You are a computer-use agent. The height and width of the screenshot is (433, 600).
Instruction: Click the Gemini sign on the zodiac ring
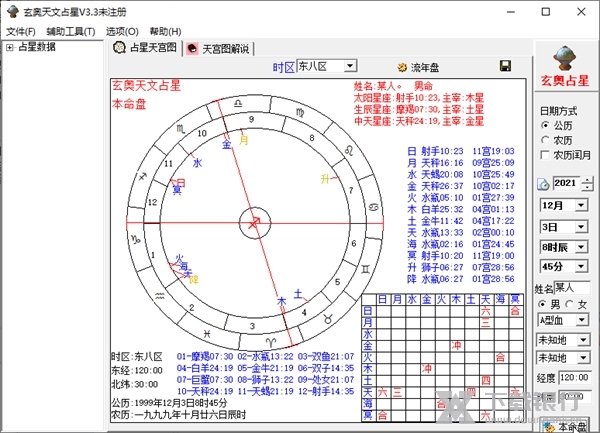[x=365, y=270]
